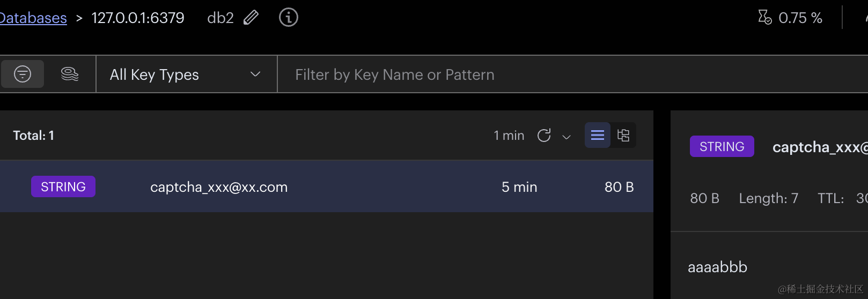The width and height of the screenshot is (868, 299).
Task: Click the key name in details panel
Action: [819, 147]
